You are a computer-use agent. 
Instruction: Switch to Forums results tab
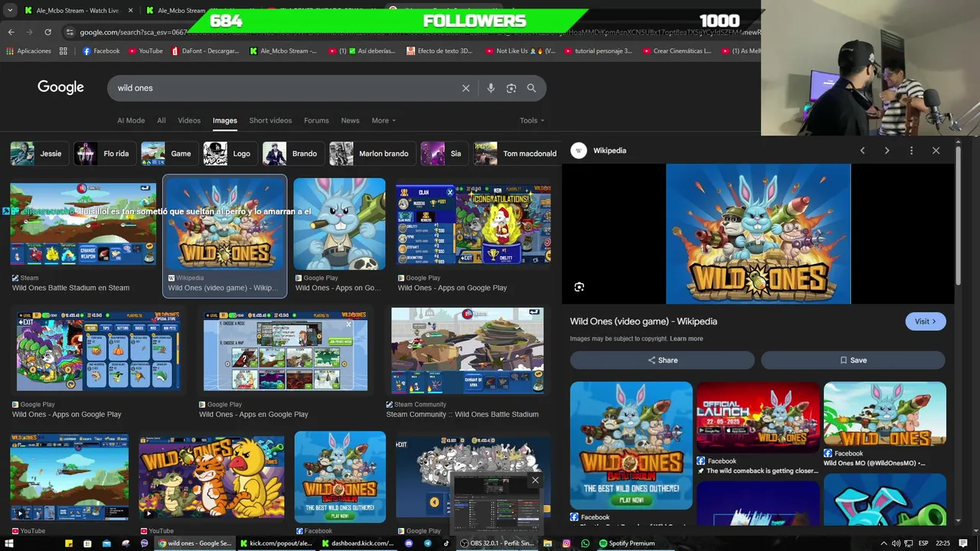pyautogui.click(x=316, y=120)
